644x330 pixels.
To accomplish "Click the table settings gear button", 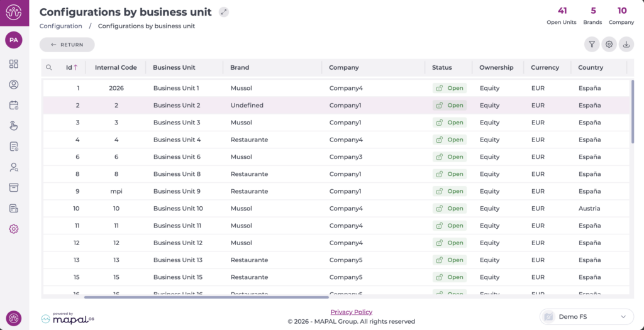I will (609, 45).
